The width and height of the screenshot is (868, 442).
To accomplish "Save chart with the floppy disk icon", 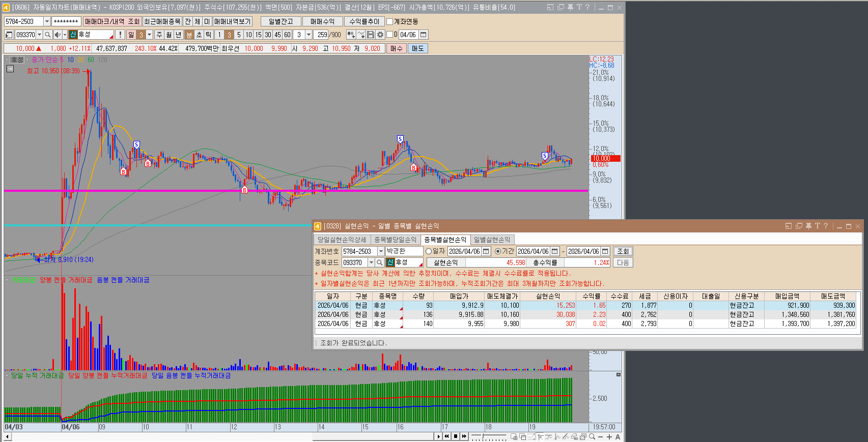I will (x=371, y=35).
